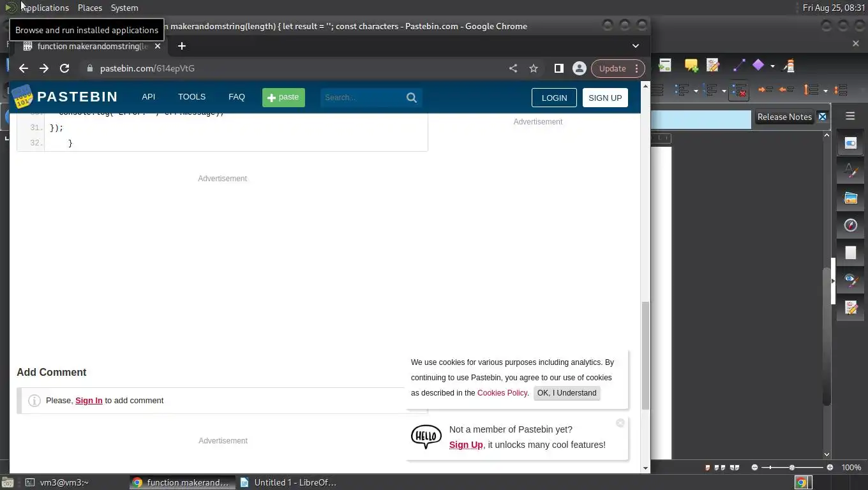Insert a comment in LibreOffice Writer

[x=691, y=65]
